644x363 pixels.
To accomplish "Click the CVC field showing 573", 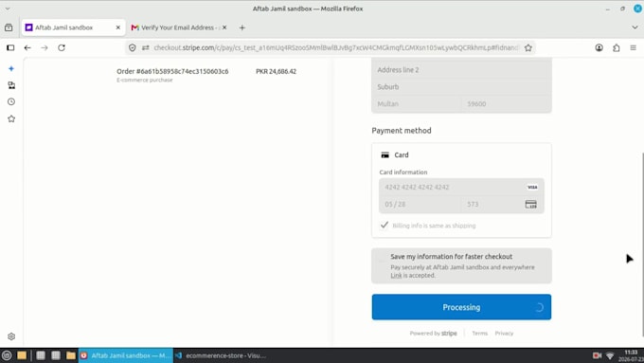I will click(x=503, y=205).
